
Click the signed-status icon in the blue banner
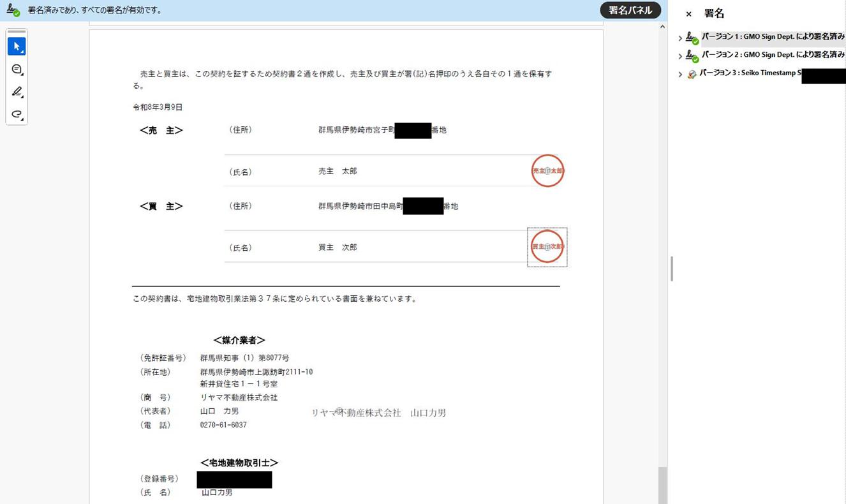point(13,10)
